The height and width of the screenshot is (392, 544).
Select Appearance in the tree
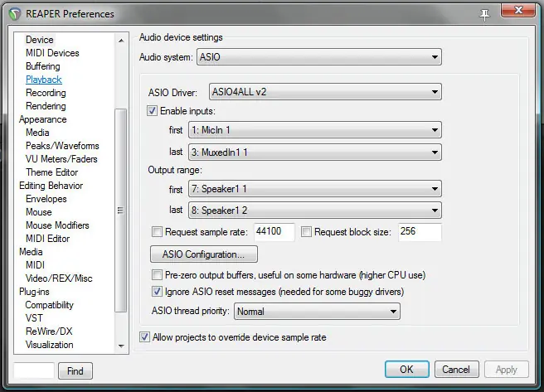pyautogui.click(x=42, y=119)
